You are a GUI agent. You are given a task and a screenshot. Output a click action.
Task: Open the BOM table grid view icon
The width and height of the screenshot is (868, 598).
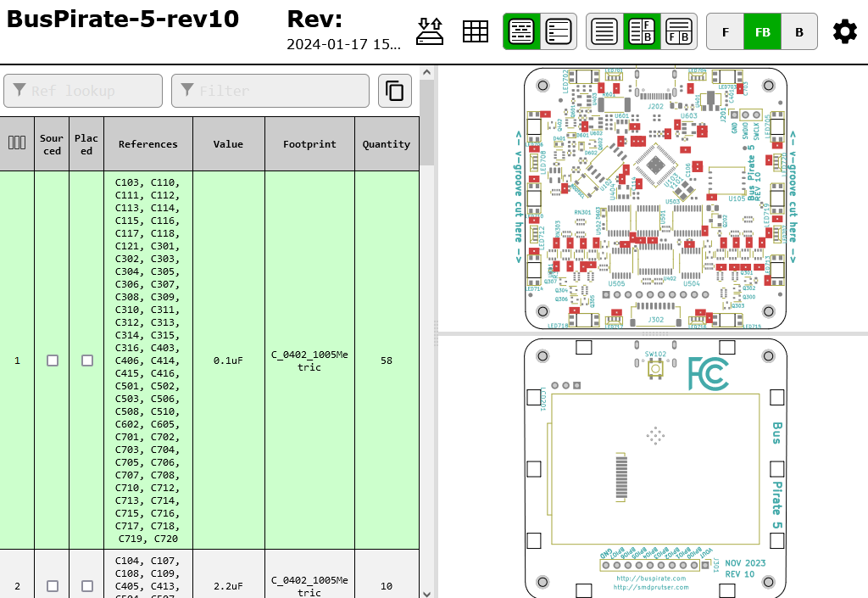[x=475, y=31]
